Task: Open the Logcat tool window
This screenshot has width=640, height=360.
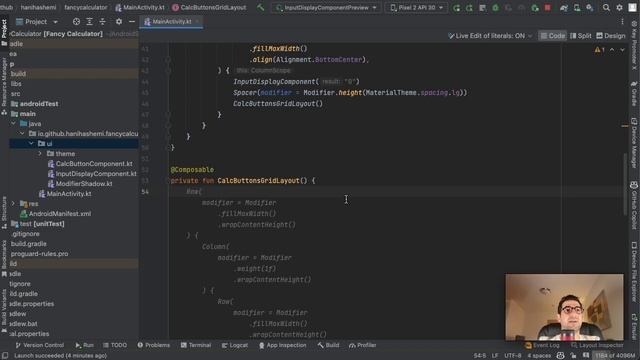Action: pos(235,345)
